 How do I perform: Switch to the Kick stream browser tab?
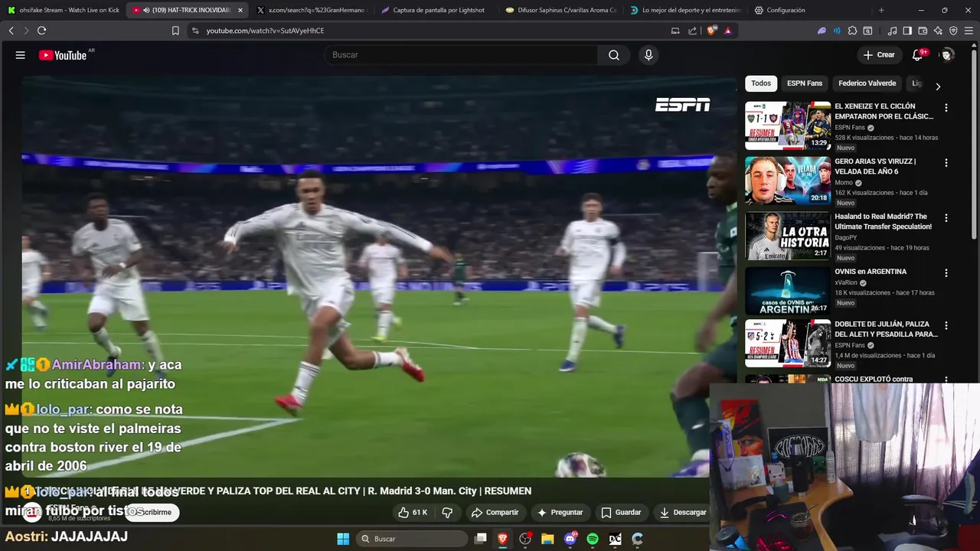tap(63, 10)
